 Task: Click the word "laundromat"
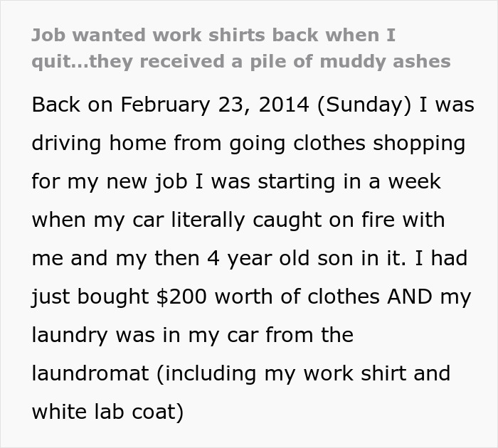(x=90, y=373)
